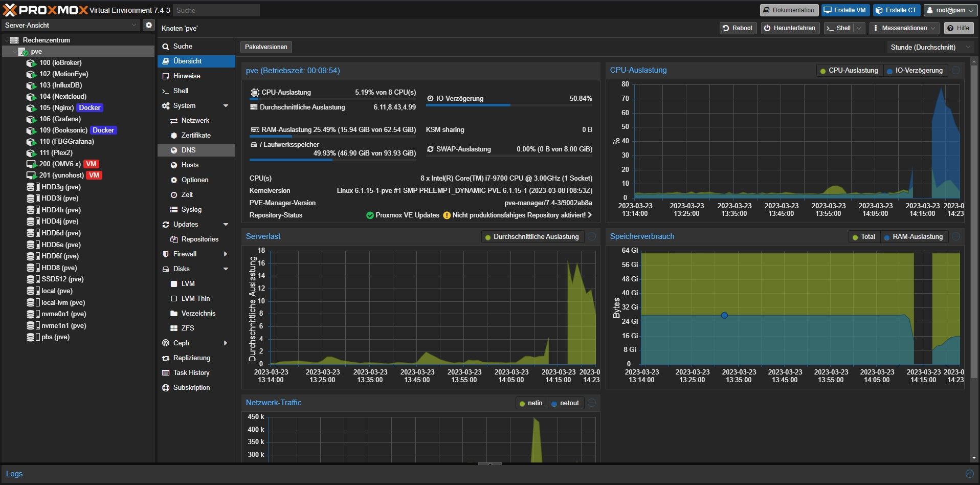The width and height of the screenshot is (980, 485).
Task: Open server view settings gear icon
Action: [148, 25]
